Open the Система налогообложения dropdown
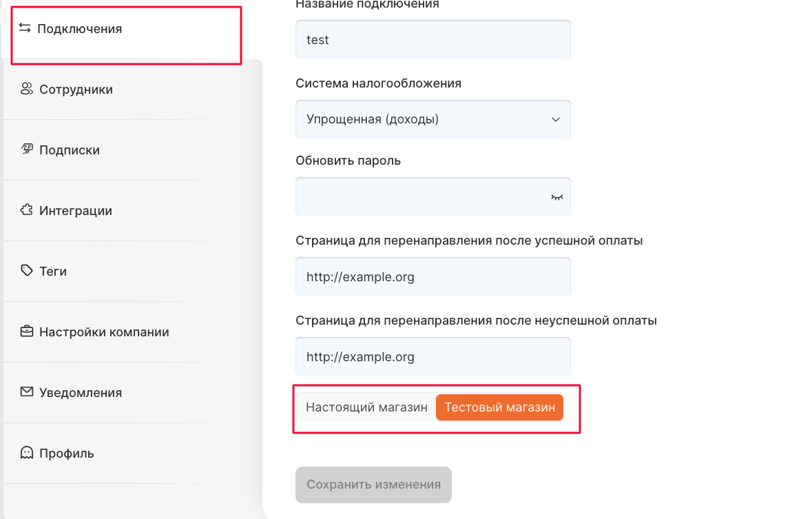 tap(433, 119)
